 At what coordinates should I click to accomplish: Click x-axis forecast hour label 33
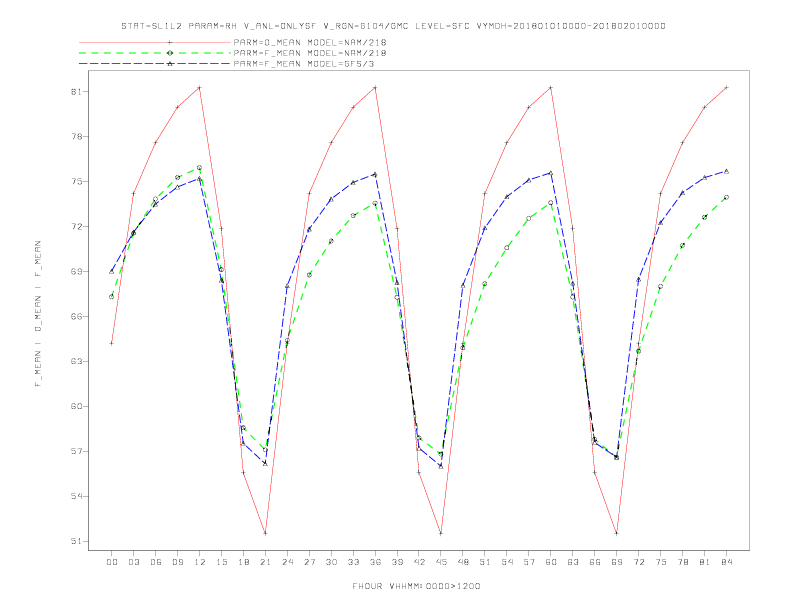[x=353, y=562]
